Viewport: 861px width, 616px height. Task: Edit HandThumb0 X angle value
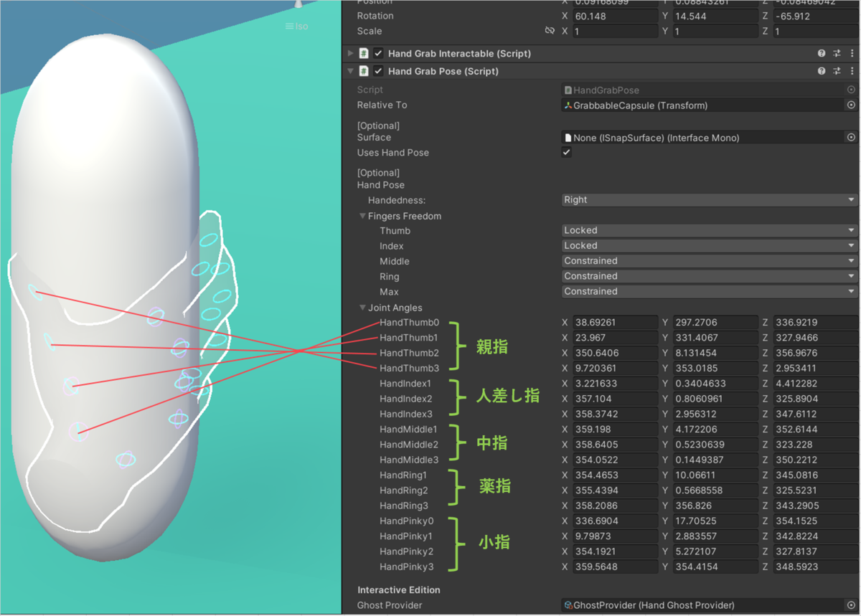pos(615,322)
